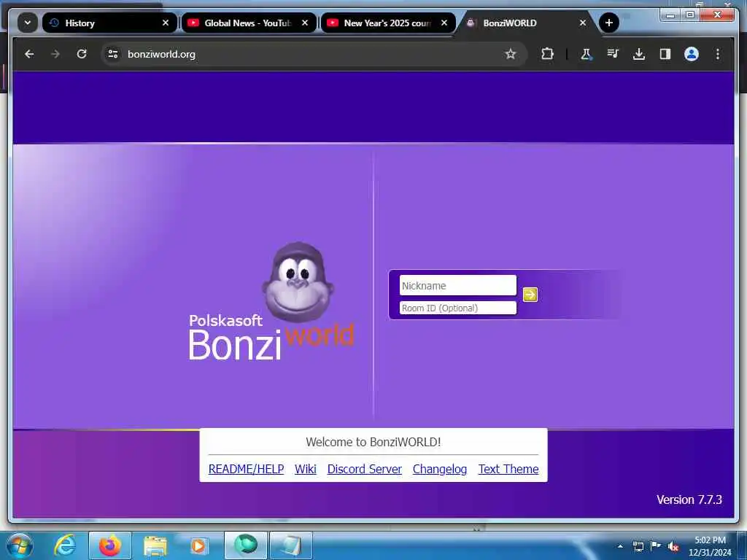The image size is (747, 560).
Task: Close the Global News tab
Action: (x=305, y=23)
